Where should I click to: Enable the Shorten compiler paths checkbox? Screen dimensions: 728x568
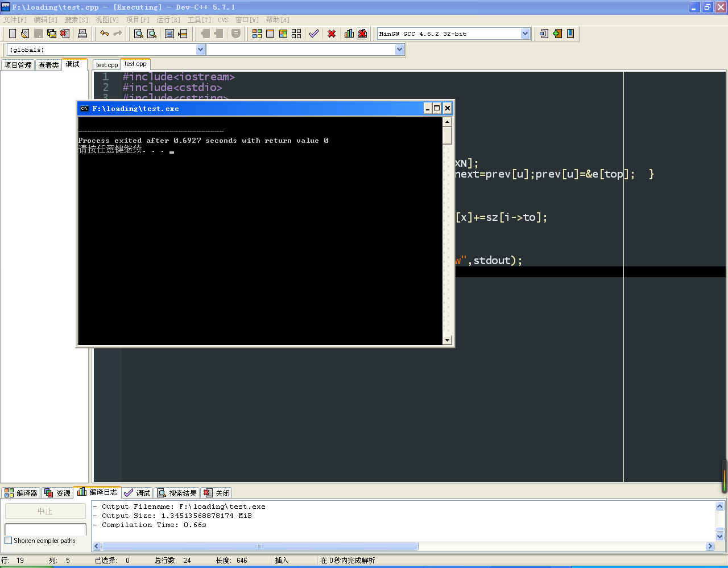(x=9, y=541)
